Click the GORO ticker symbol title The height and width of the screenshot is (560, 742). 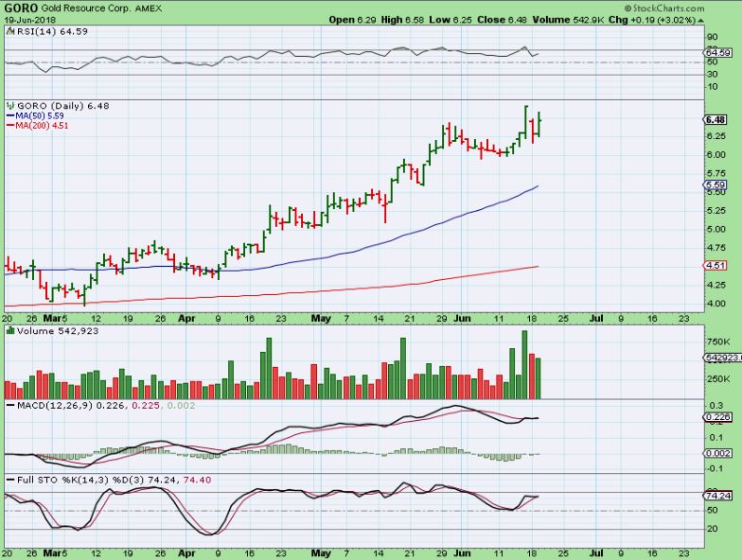(21, 8)
